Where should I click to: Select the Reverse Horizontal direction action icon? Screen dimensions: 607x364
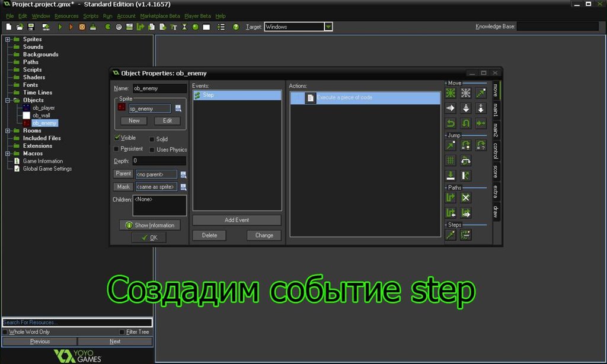(x=451, y=123)
